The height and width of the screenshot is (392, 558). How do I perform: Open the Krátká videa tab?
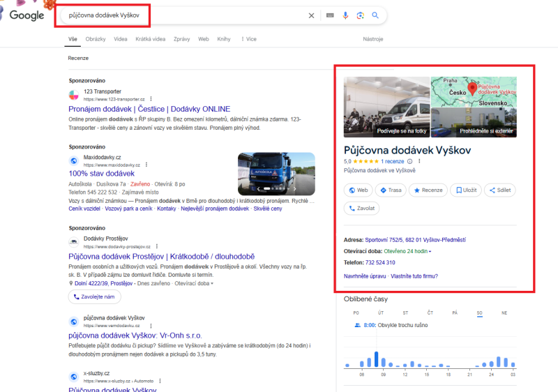[x=150, y=39]
